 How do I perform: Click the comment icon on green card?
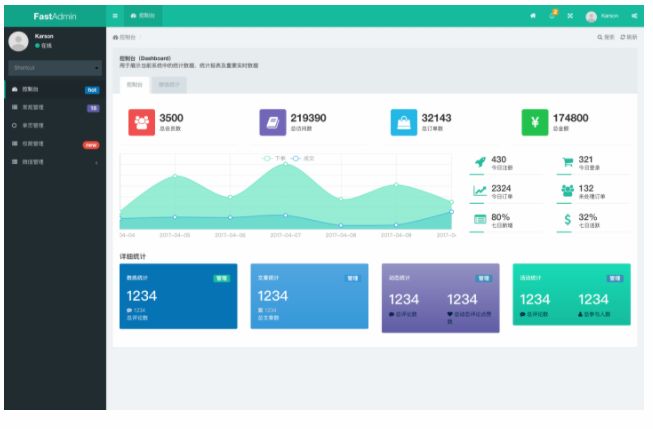point(523,314)
